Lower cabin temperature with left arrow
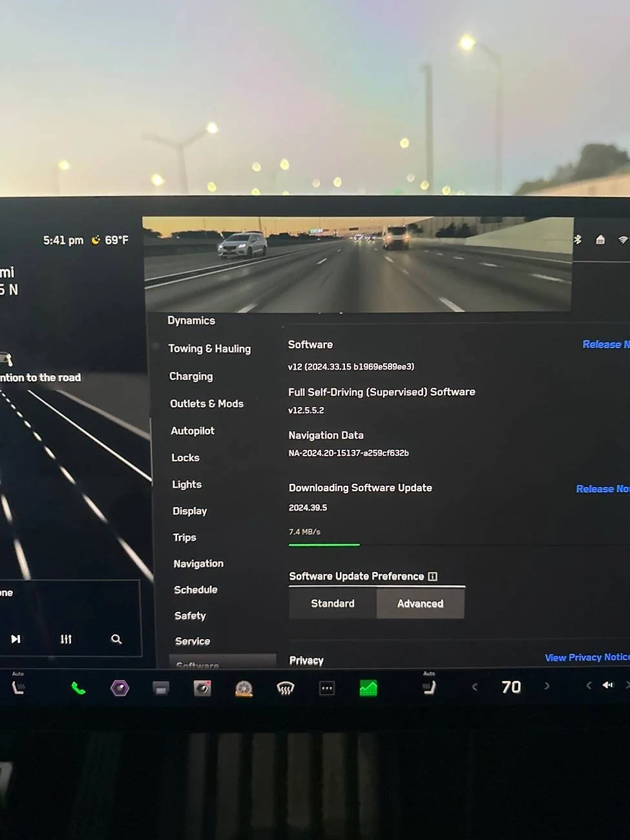 click(475, 687)
